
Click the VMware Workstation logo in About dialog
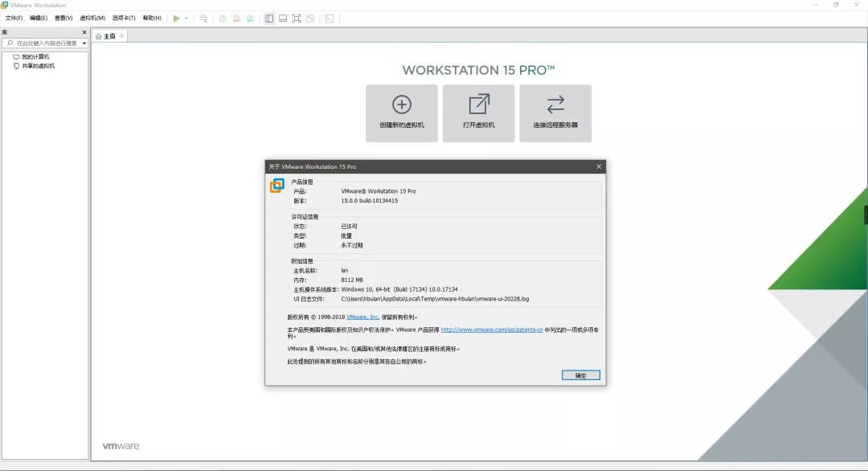point(276,186)
